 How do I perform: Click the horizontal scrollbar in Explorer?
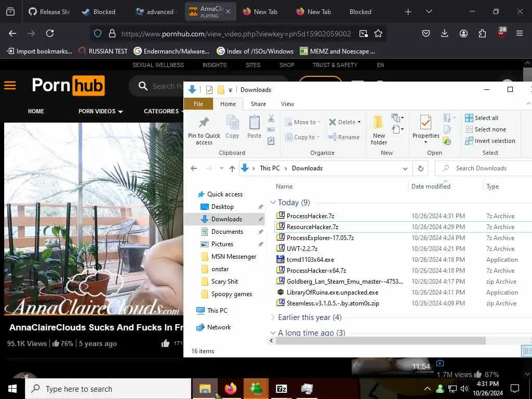pos(380,340)
